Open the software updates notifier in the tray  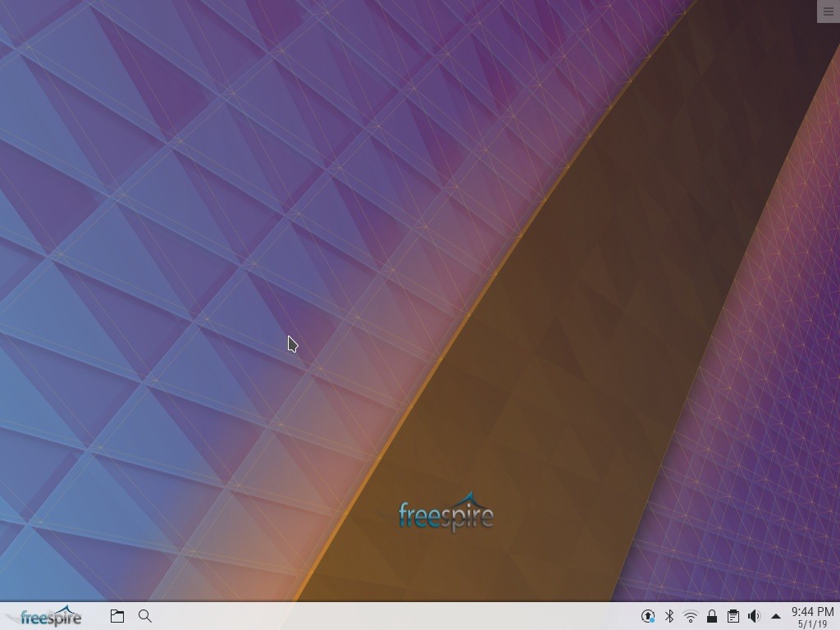click(x=648, y=615)
